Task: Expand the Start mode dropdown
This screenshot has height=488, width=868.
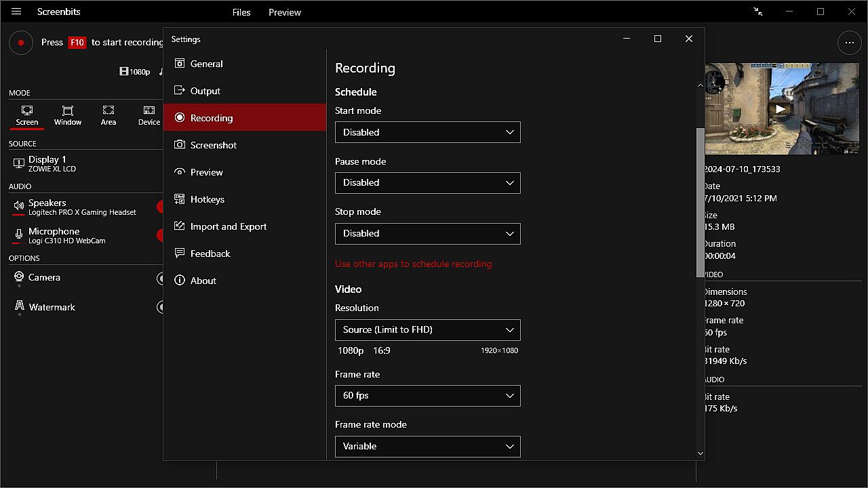Action: pyautogui.click(x=427, y=132)
